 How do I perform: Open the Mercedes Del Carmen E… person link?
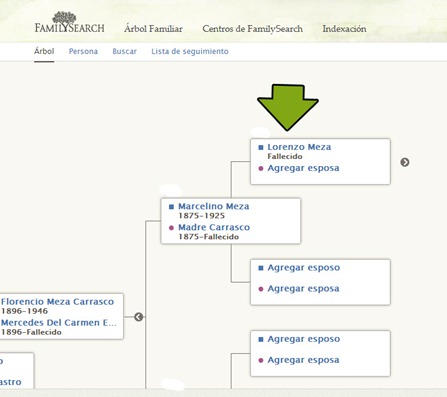coord(59,323)
